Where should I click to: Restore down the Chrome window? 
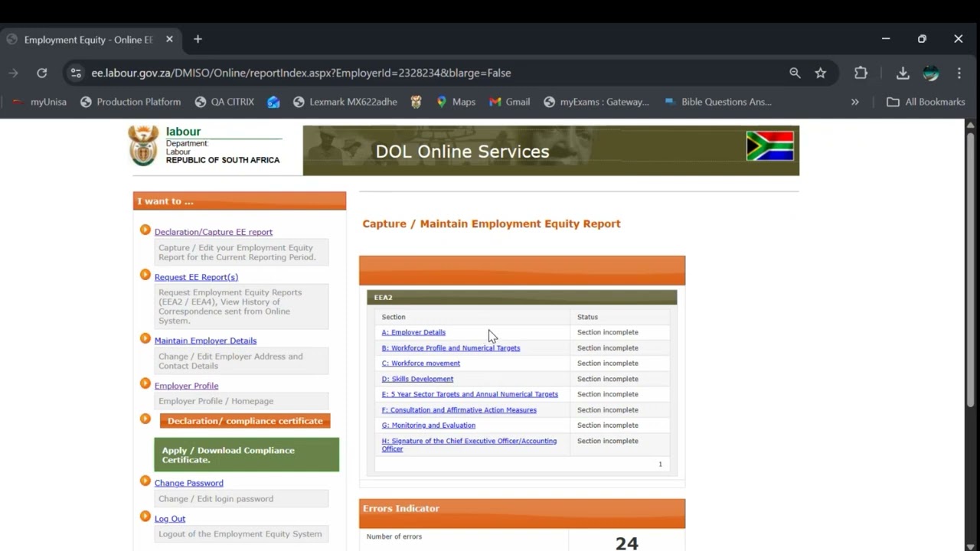click(922, 39)
